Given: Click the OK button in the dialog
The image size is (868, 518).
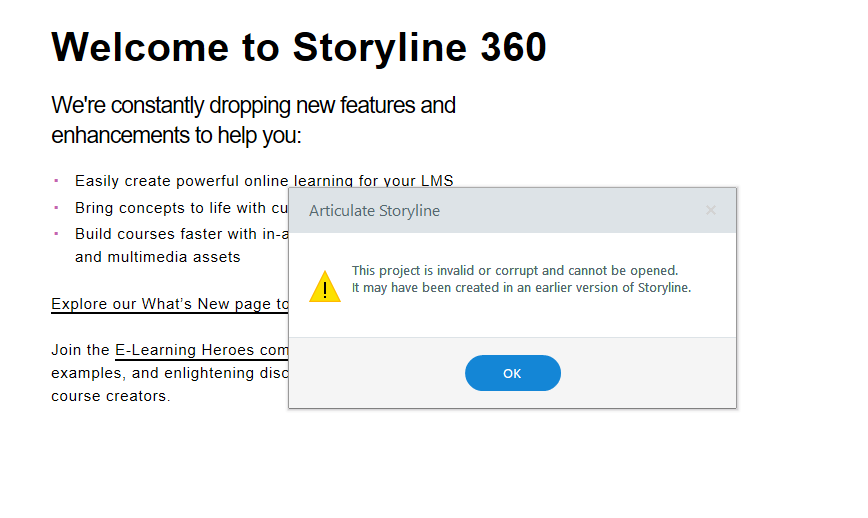Looking at the screenshot, I should point(512,373).
